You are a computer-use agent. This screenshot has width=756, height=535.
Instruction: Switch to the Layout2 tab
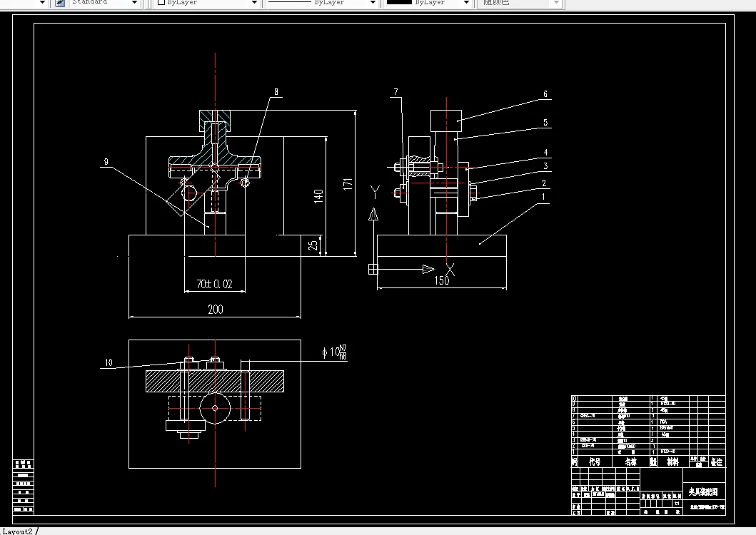pos(18,531)
